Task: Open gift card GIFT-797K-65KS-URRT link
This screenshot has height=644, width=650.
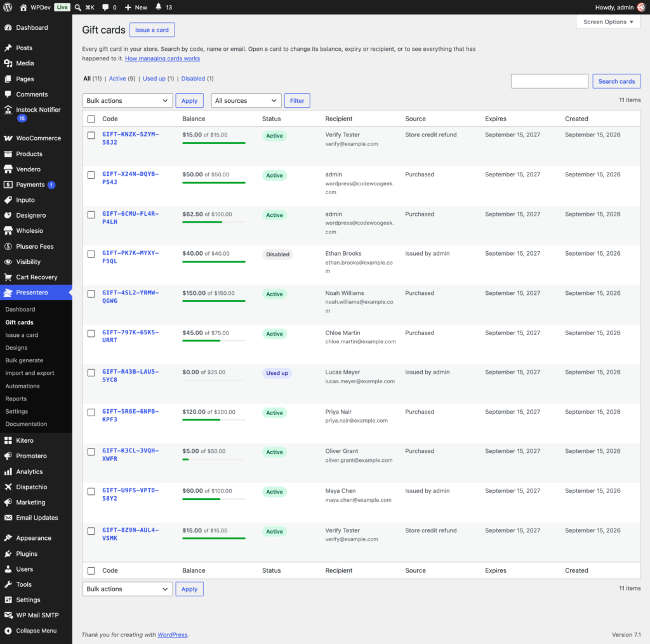Action: click(131, 336)
